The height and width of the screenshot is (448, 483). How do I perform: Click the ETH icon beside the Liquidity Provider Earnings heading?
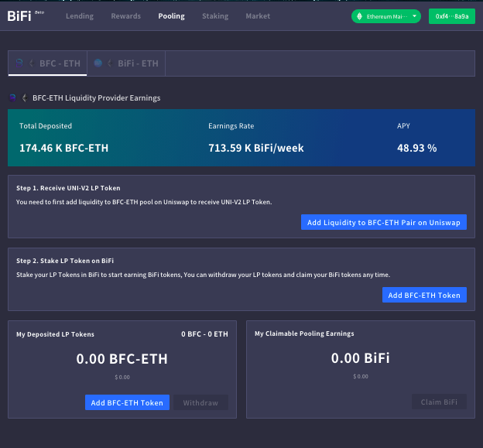[x=25, y=98]
